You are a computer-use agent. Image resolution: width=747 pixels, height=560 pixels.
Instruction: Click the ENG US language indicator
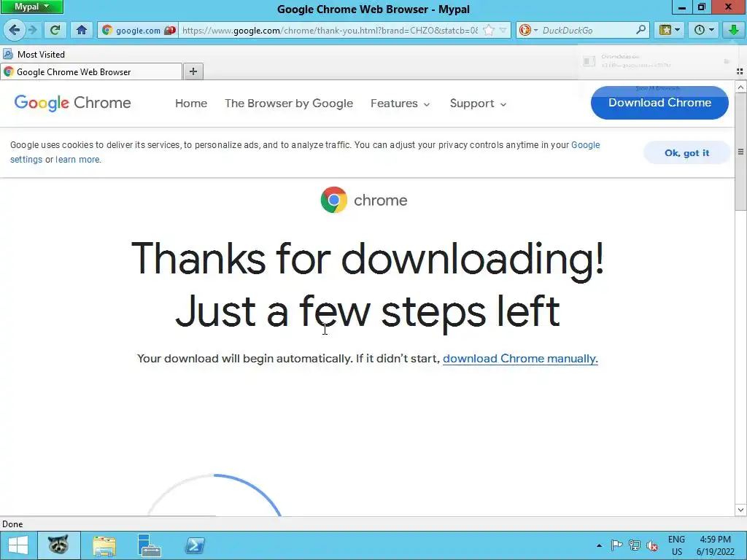pyautogui.click(x=676, y=545)
